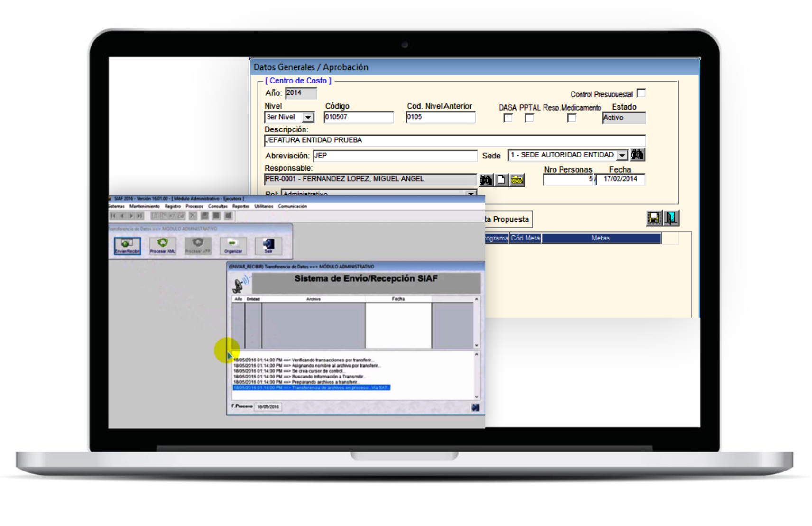Click the Procesar XML button
The width and height of the screenshot is (812, 526).
[162, 245]
